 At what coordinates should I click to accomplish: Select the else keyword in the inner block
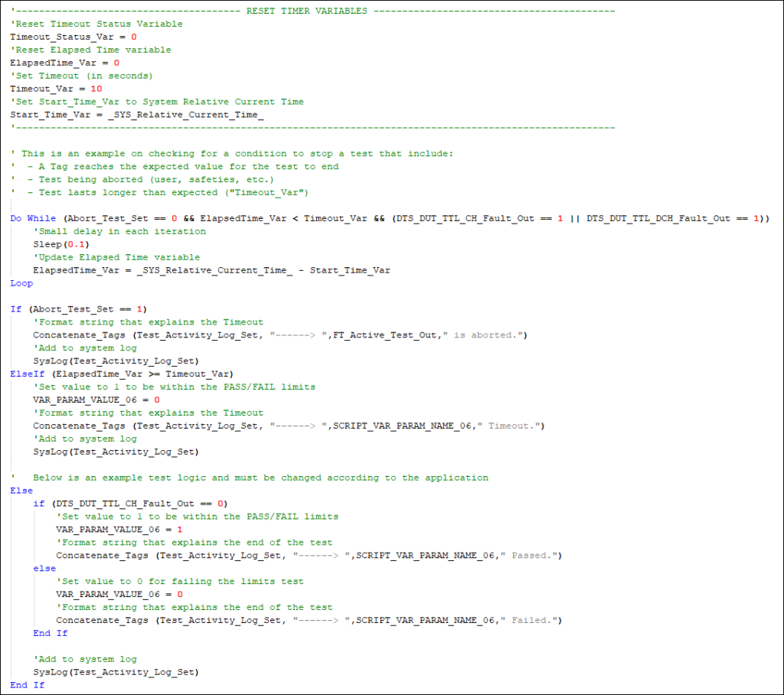click(44, 568)
